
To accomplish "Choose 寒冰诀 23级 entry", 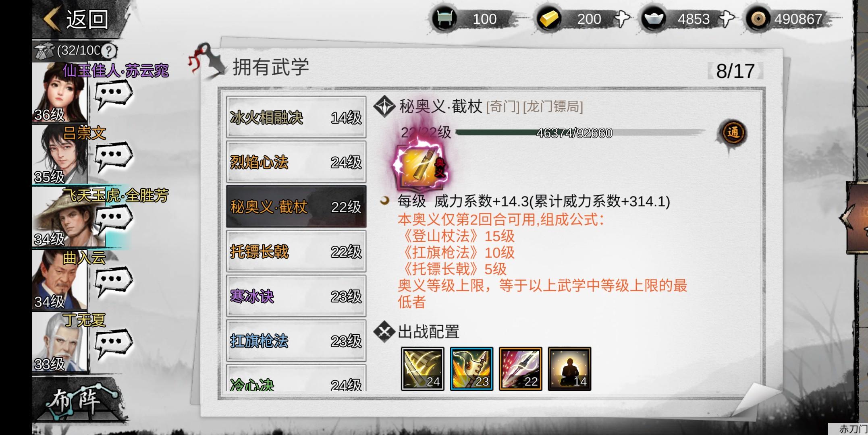I will (296, 296).
